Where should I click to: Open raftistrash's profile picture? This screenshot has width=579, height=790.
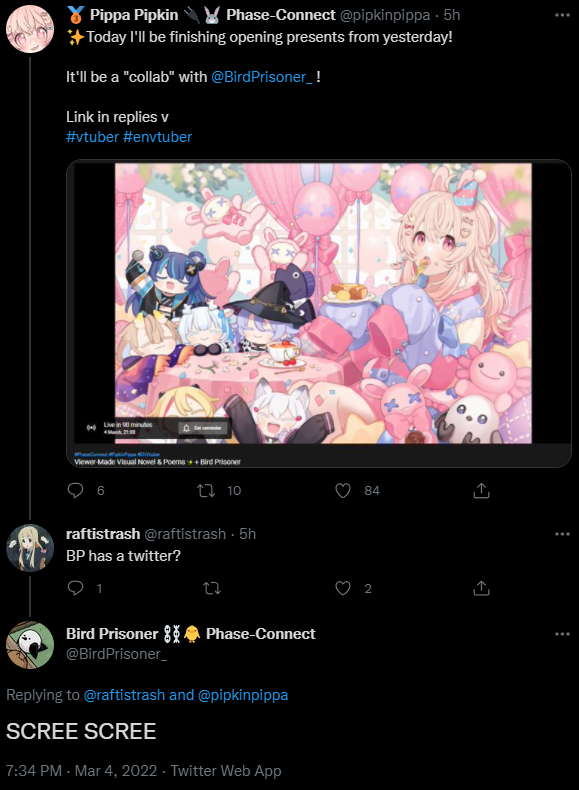[x=30, y=548]
